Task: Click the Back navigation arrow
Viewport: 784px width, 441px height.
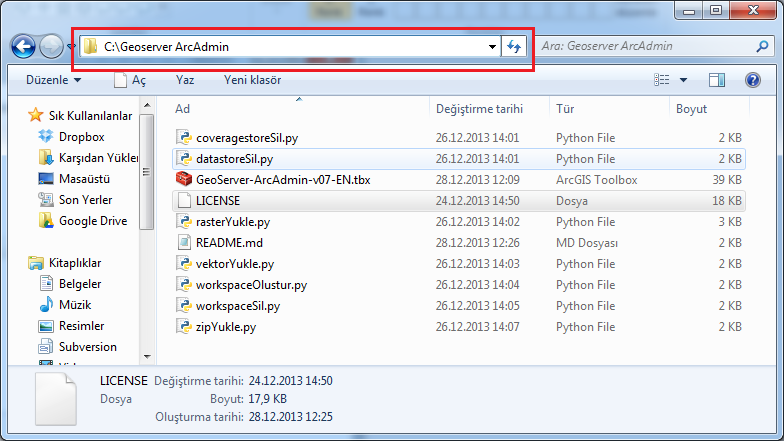Action: [x=23, y=46]
